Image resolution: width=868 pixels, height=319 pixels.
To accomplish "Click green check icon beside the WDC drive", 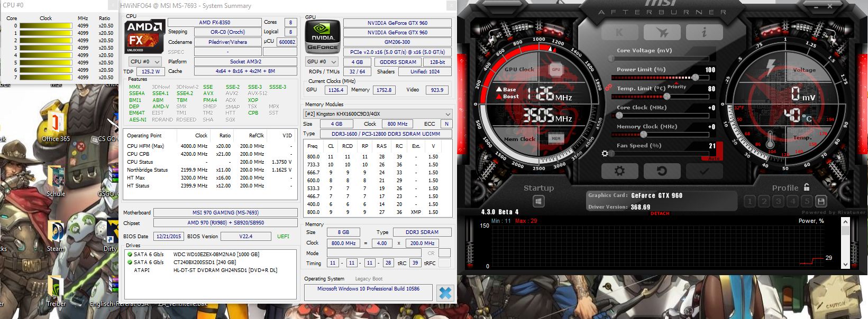I will coord(130,255).
